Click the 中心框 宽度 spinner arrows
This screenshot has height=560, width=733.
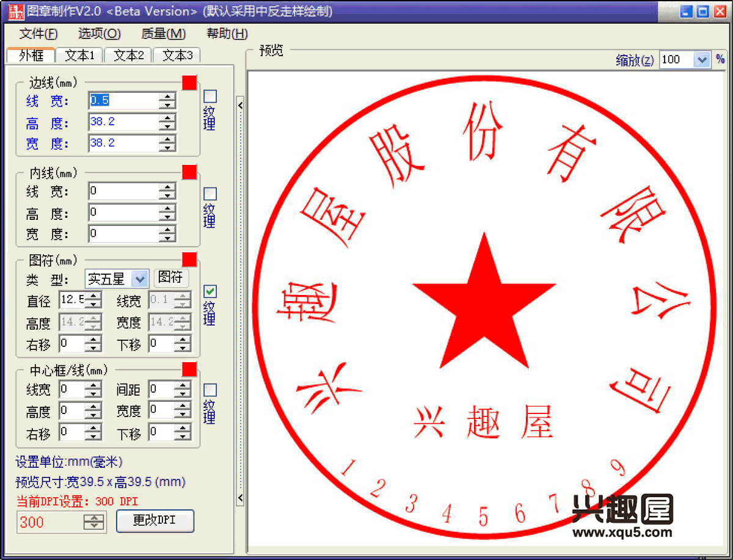(183, 410)
